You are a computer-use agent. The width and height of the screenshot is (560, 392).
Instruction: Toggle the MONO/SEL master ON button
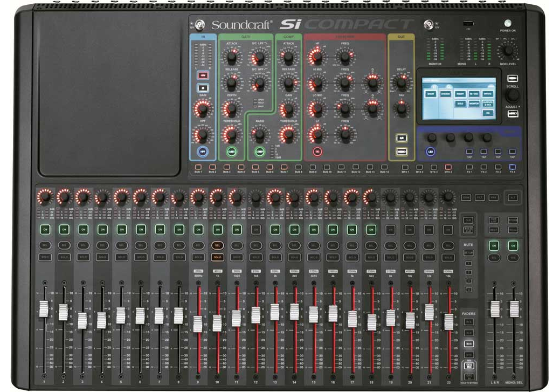tap(513, 245)
